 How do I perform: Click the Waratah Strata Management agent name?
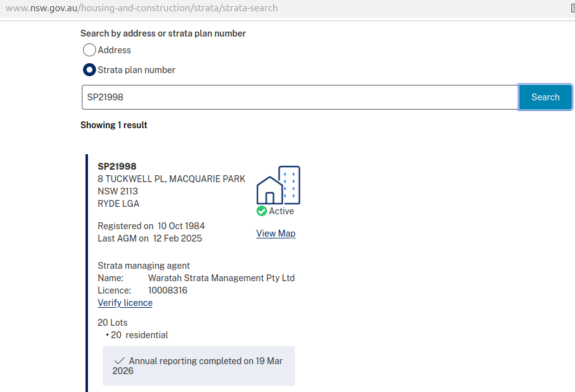click(x=221, y=278)
